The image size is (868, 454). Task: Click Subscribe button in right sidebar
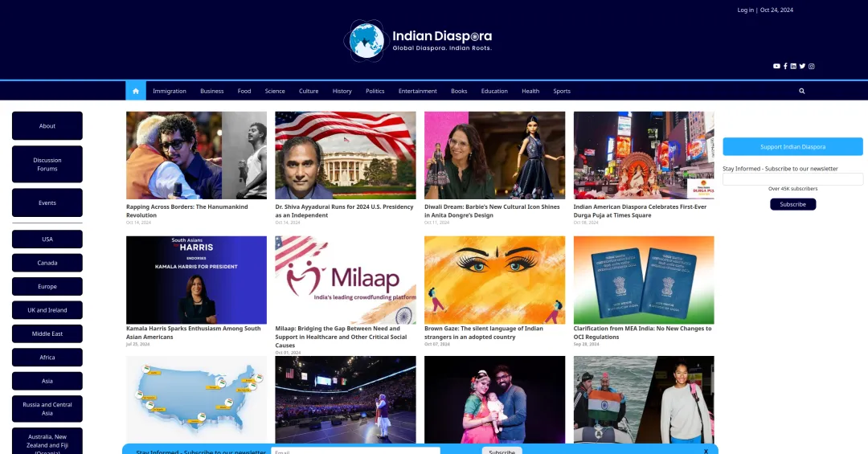pos(792,204)
